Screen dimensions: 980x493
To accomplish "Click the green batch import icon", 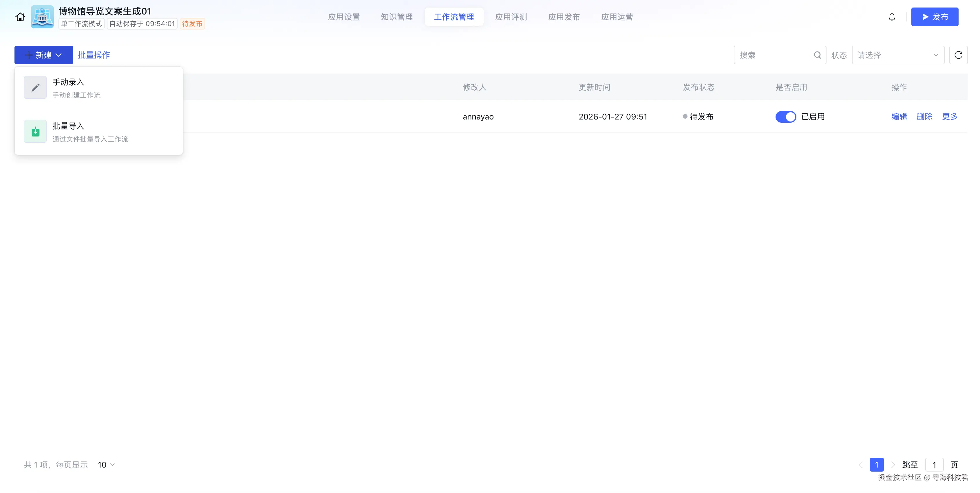I will 35,132.
